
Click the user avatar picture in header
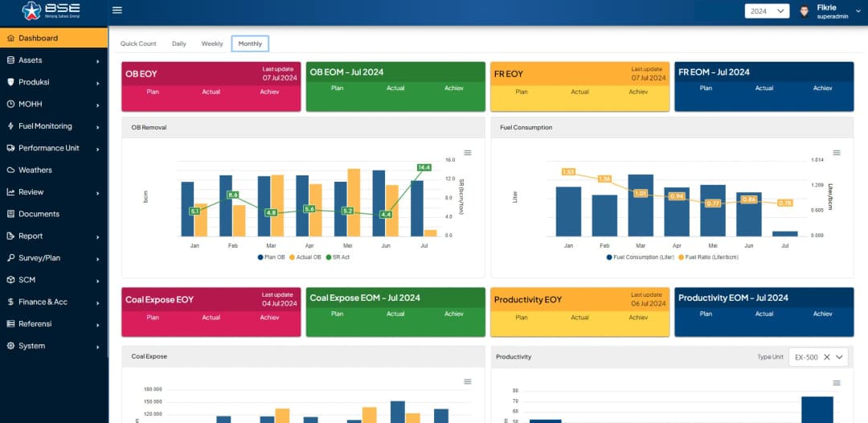[804, 11]
